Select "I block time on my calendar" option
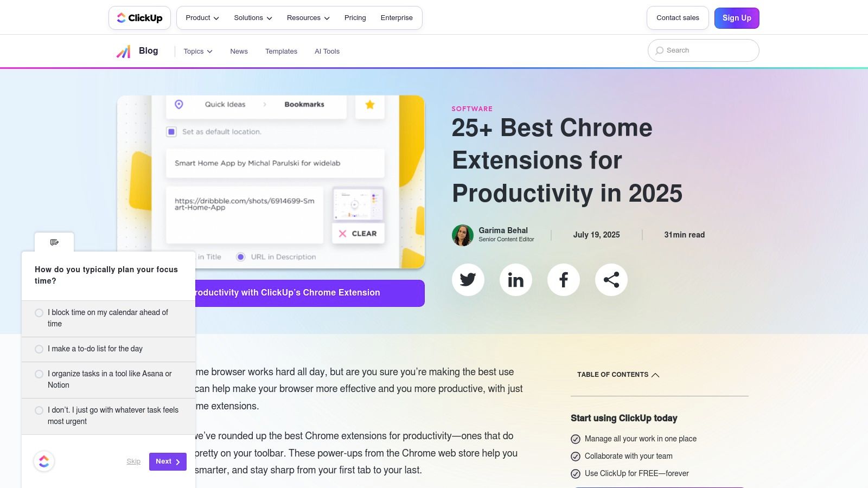Screen dimensions: 868x488 point(39,313)
